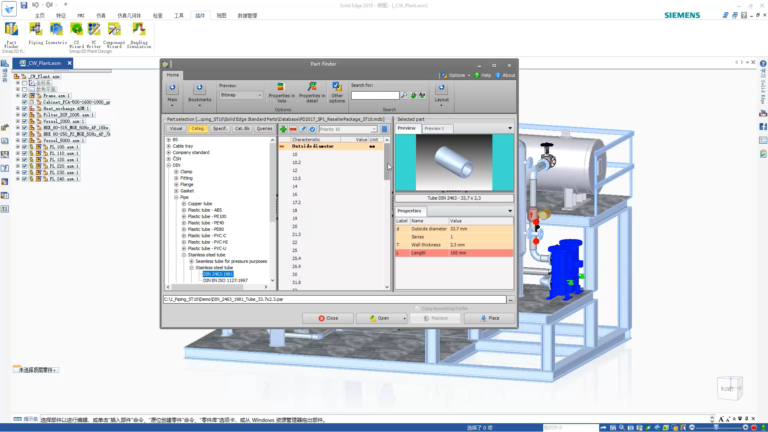Open the CS Wizard tool
The height and width of the screenshot is (432, 768).
[x=76, y=35]
